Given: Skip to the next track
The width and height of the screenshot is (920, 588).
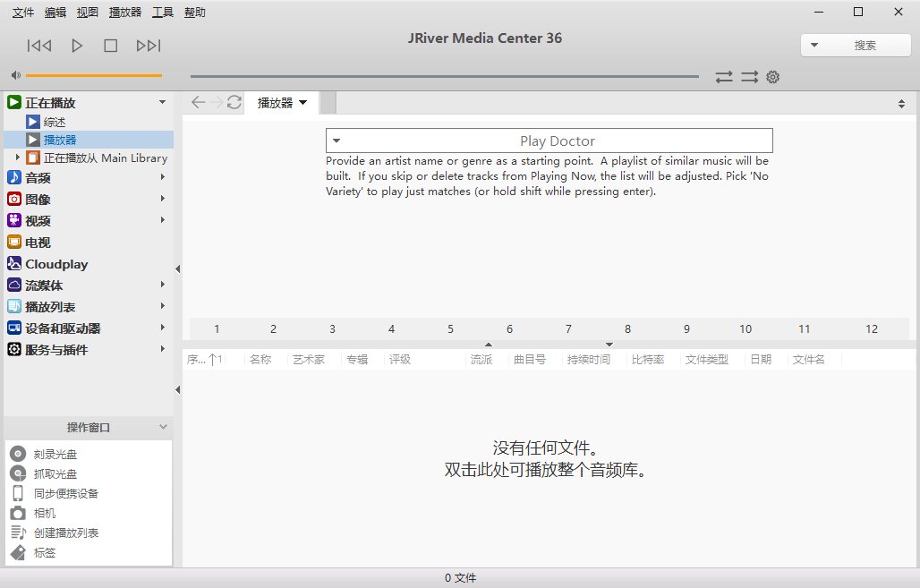Looking at the screenshot, I should coord(149,46).
